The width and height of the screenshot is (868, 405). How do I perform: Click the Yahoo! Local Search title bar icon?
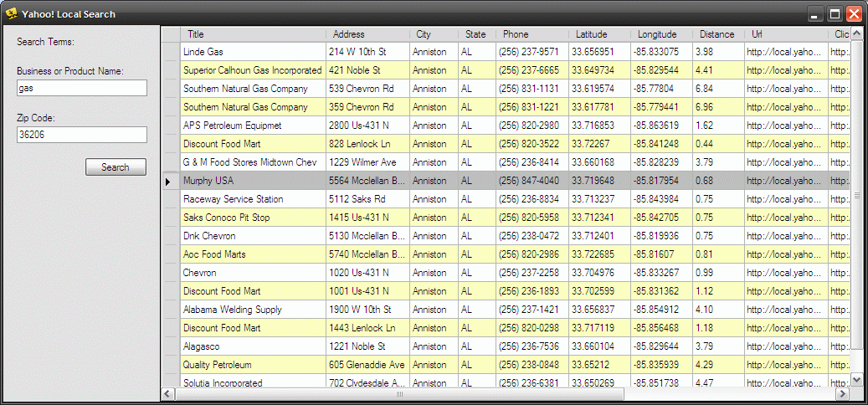point(12,14)
